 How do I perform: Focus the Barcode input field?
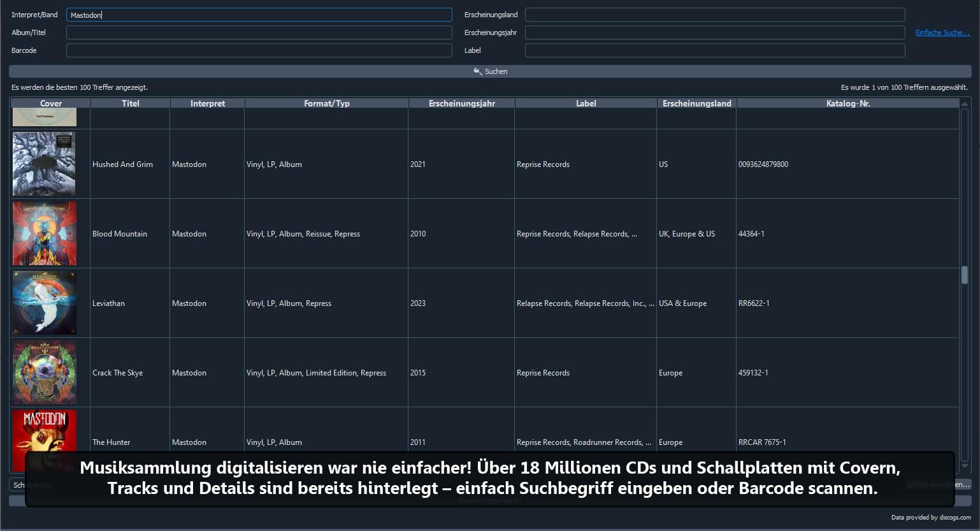tap(259, 50)
